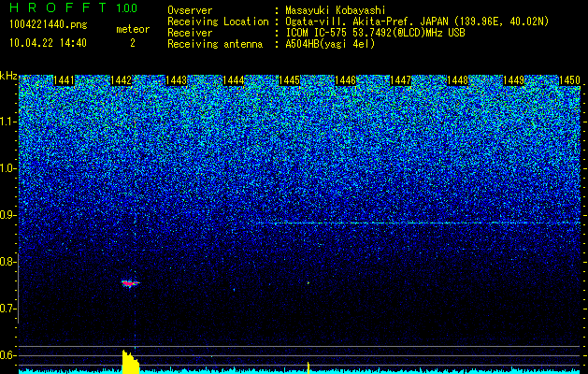Click the 0.7 frequency axis label

click(x=7, y=309)
